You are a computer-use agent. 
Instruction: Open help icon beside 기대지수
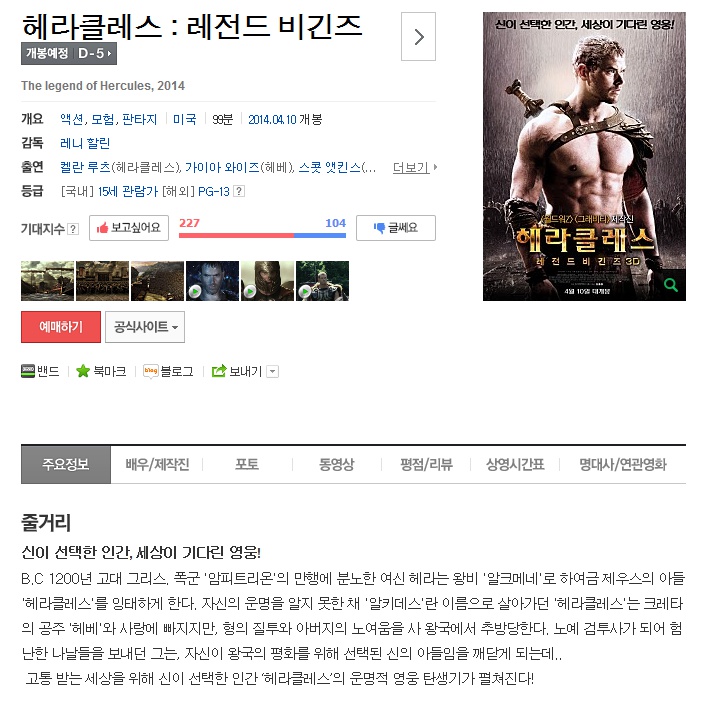tap(73, 229)
